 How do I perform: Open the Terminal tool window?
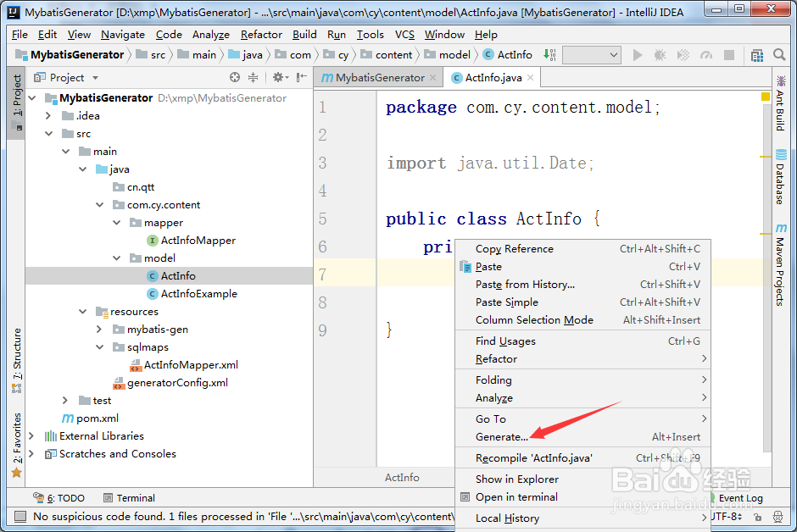pos(129,498)
